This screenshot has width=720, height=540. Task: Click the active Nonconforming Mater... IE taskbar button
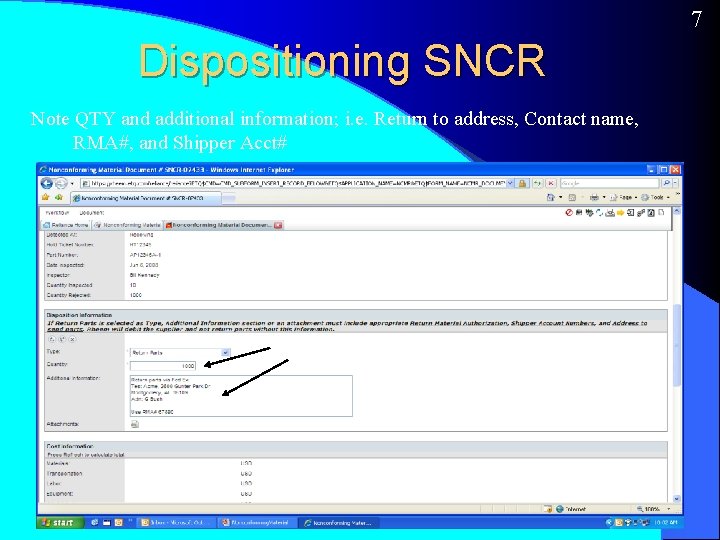338,523
